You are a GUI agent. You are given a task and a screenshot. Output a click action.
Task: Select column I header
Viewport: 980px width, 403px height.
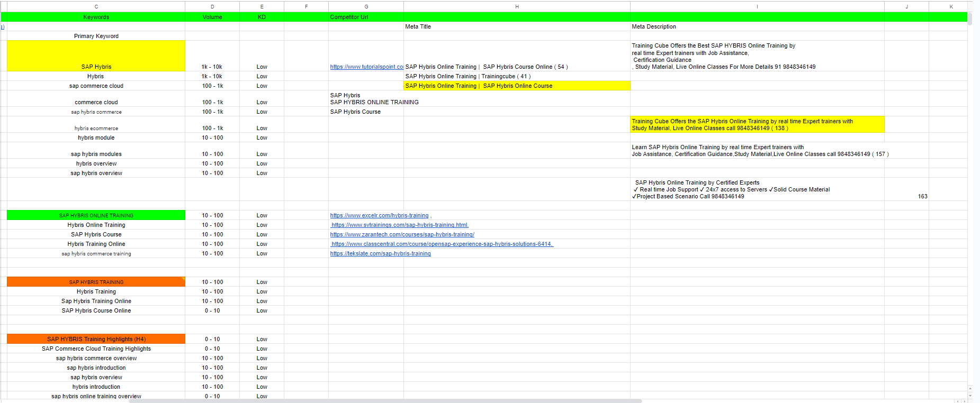[757, 6]
